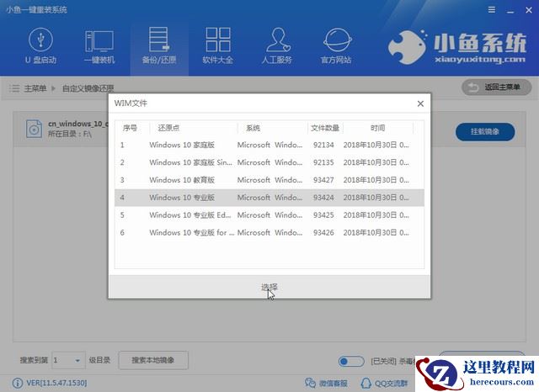Sort by 时间 column header
539x392 pixels.
(378, 128)
